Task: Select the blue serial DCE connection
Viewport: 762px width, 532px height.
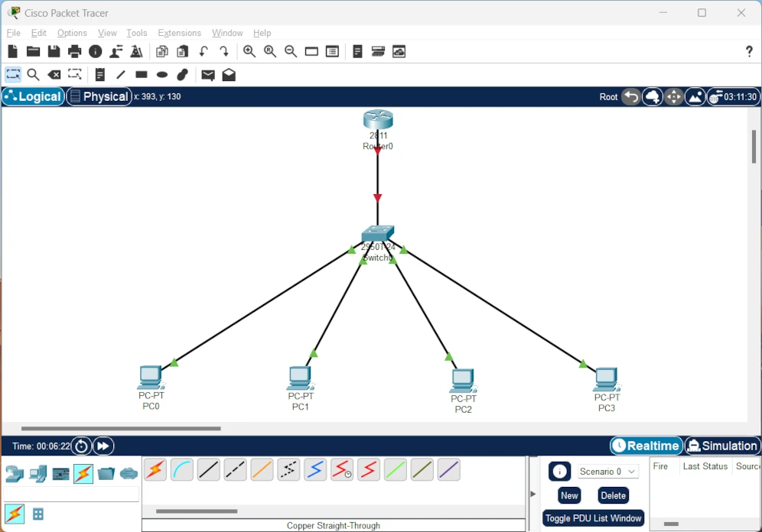Action: pyautogui.click(x=315, y=470)
